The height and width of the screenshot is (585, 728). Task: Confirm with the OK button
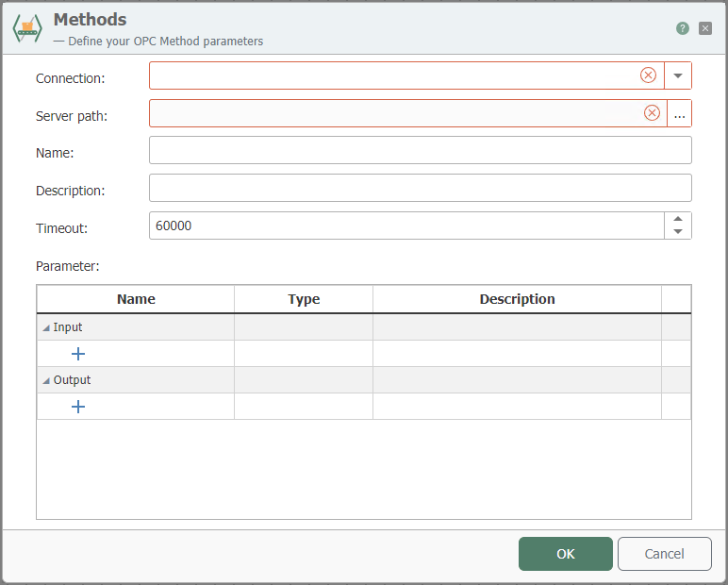coord(566,554)
